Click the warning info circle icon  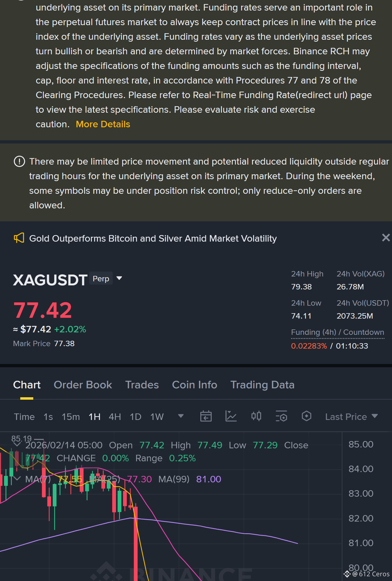point(19,162)
